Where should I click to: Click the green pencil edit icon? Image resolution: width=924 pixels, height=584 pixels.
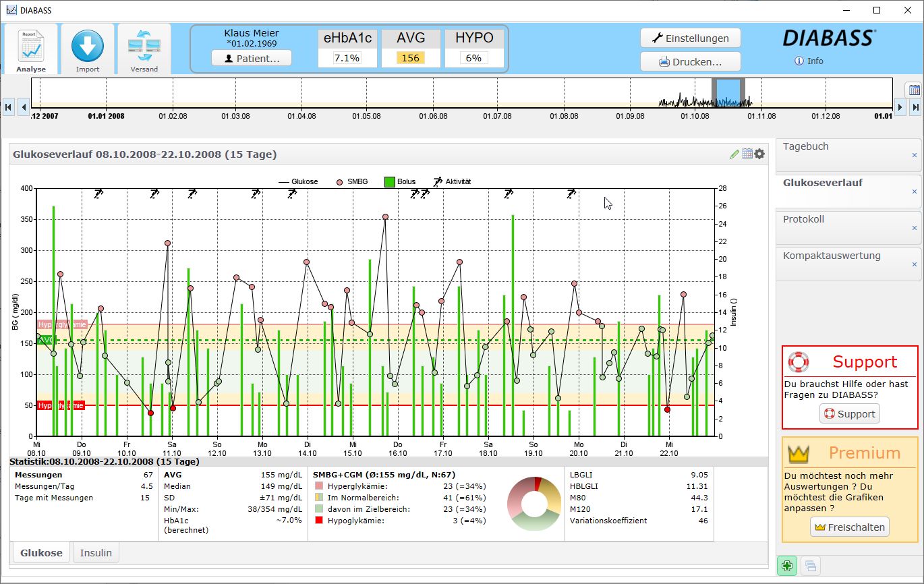tap(734, 154)
